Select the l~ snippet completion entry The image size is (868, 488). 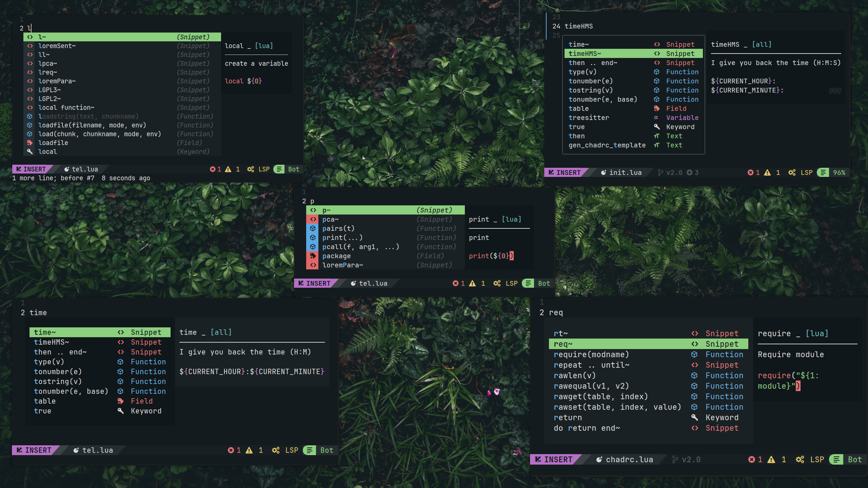tap(122, 37)
